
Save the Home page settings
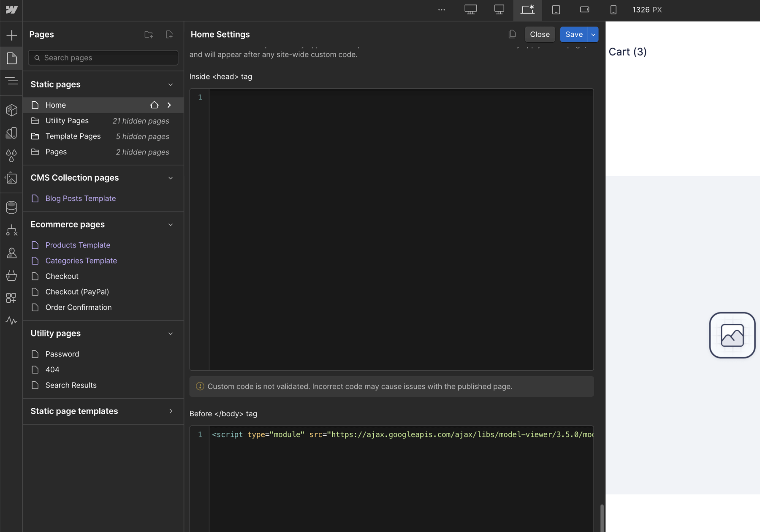[x=574, y=35]
